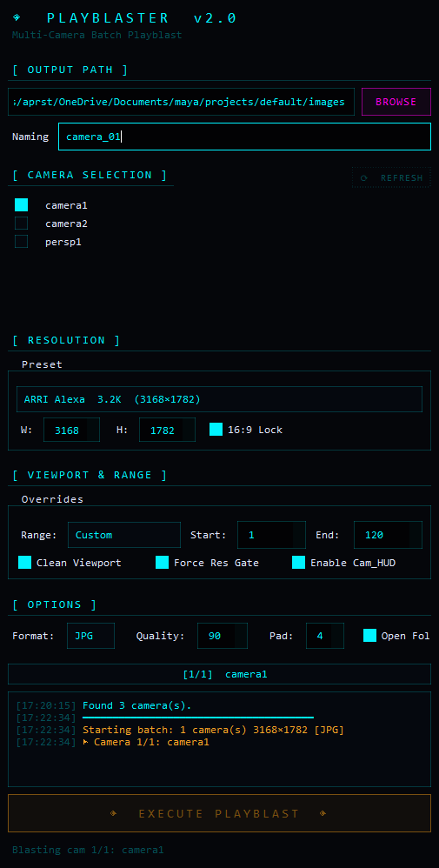This screenshot has width=439, height=868.
Task: Click the Naming text field
Action: click(x=244, y=137)
